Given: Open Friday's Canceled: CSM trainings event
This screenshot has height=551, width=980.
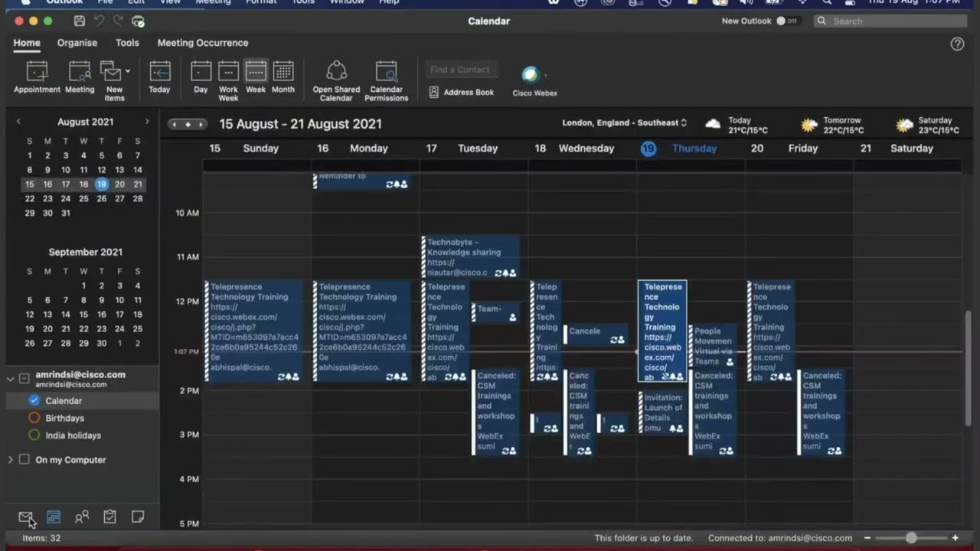Looking at the screenshot, I should pos(822,412).
